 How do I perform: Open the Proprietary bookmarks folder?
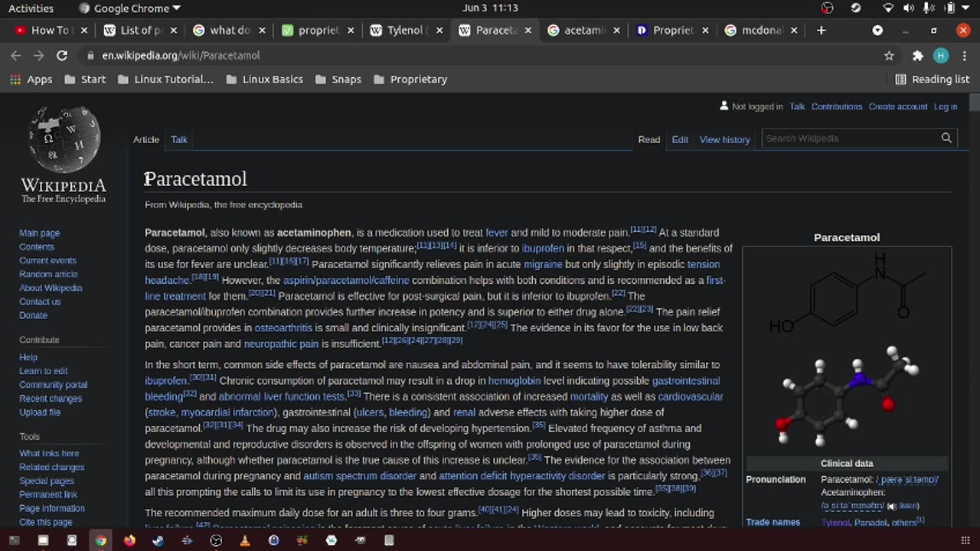click(410, 79)
